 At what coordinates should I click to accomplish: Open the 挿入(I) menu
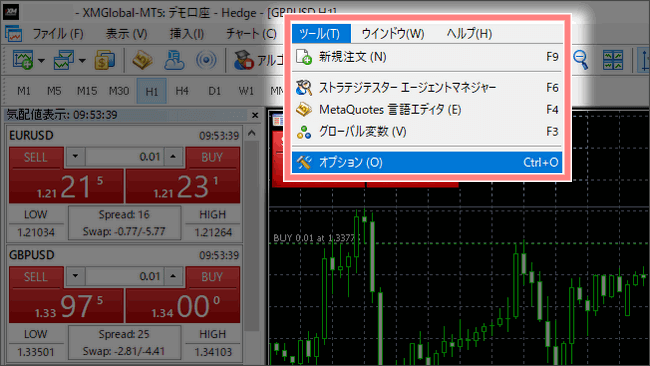point(187,34)
